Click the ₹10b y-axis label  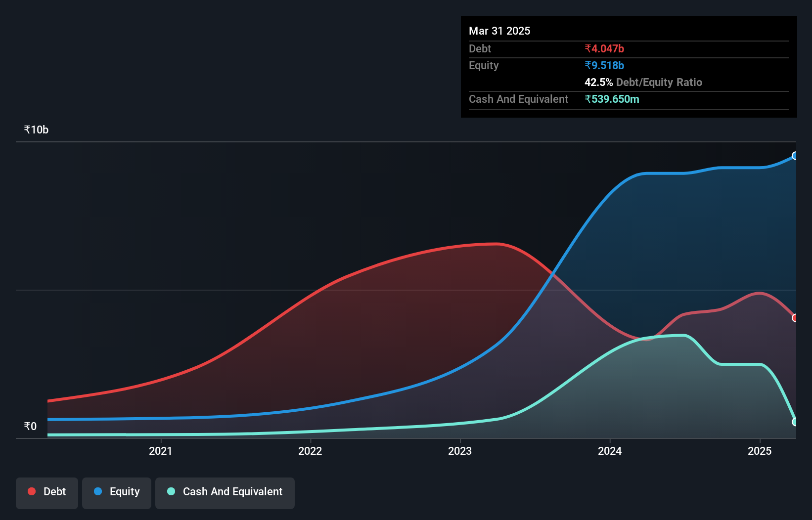[x=36, y=130]
